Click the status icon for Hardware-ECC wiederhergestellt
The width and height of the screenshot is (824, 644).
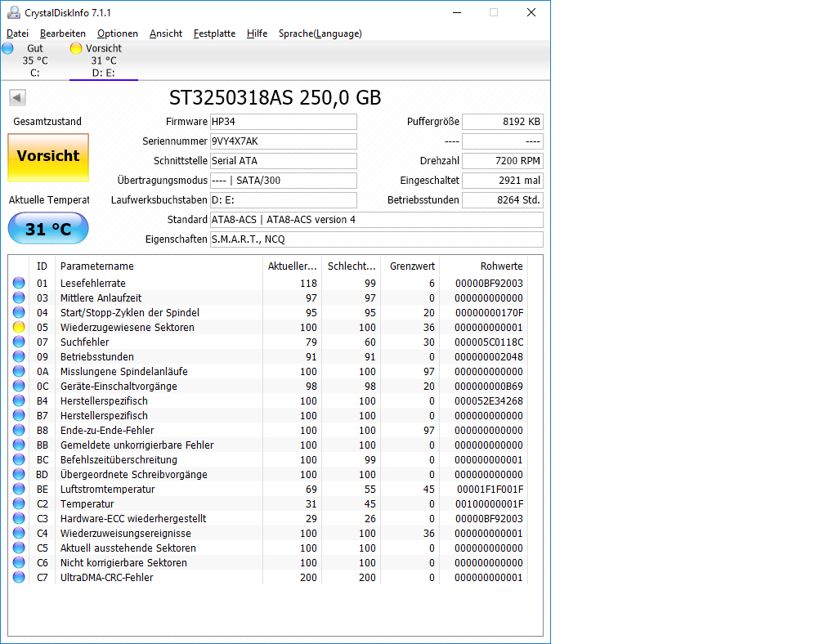(x=19, y=518)
